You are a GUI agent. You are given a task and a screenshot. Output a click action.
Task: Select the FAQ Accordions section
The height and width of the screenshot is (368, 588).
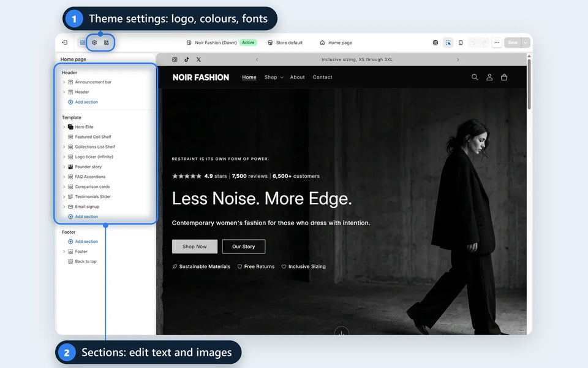[90, 177]
